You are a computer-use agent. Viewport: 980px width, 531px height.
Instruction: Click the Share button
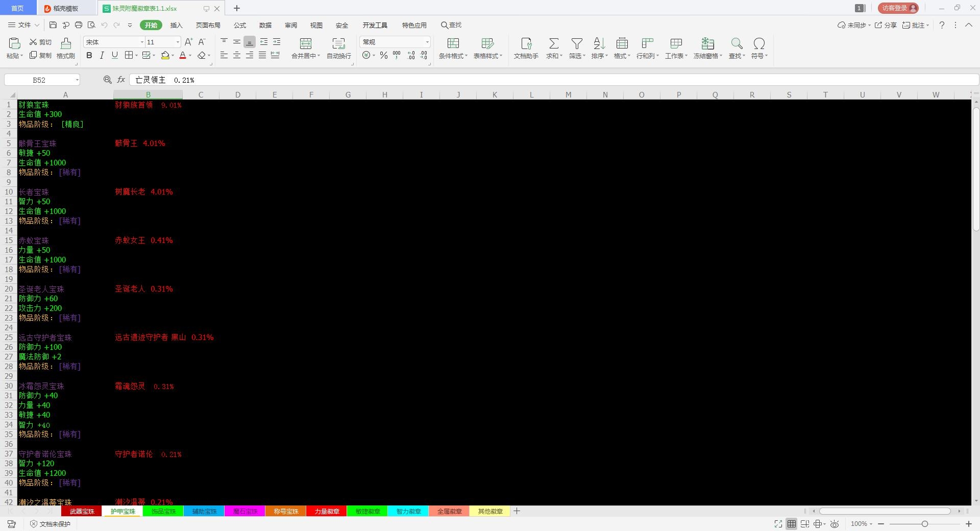tap(886, 25)
